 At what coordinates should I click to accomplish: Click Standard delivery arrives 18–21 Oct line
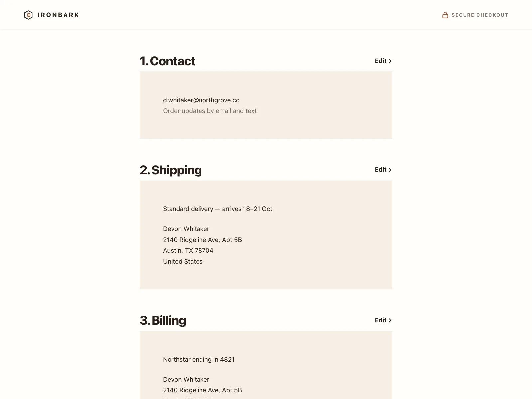217,209
